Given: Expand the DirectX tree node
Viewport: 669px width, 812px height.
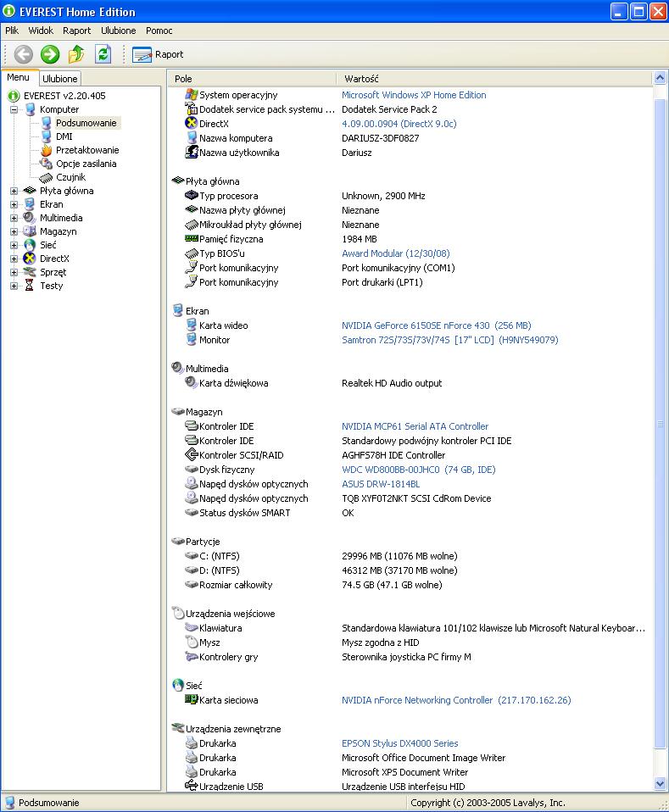Looking at the screenshot, I should [14, 259].
